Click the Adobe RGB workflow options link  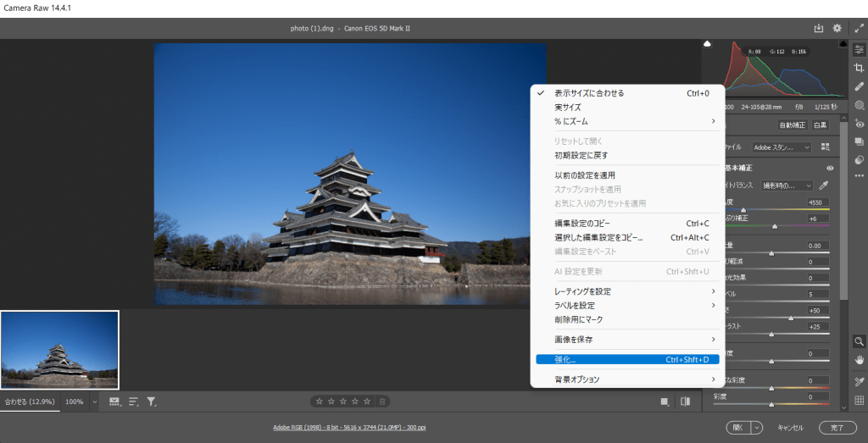pyautogui.click(x=349, y=428)
